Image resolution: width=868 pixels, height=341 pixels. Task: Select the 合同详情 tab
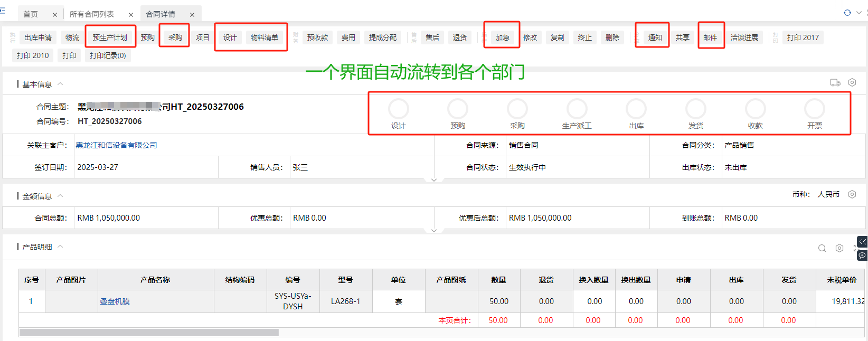(x=161, y=14)
